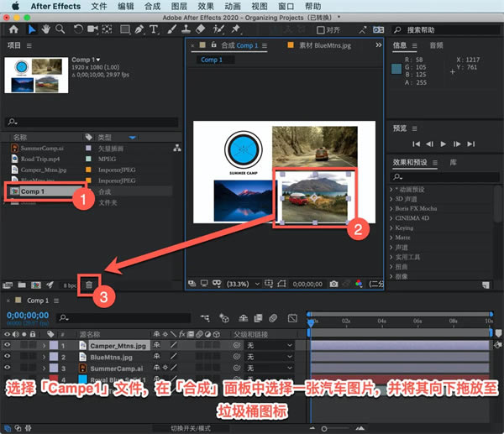The height and width of the screenshot is (434, 504).
Task: Click the playhead current time indicator
Action: (311, 322)
